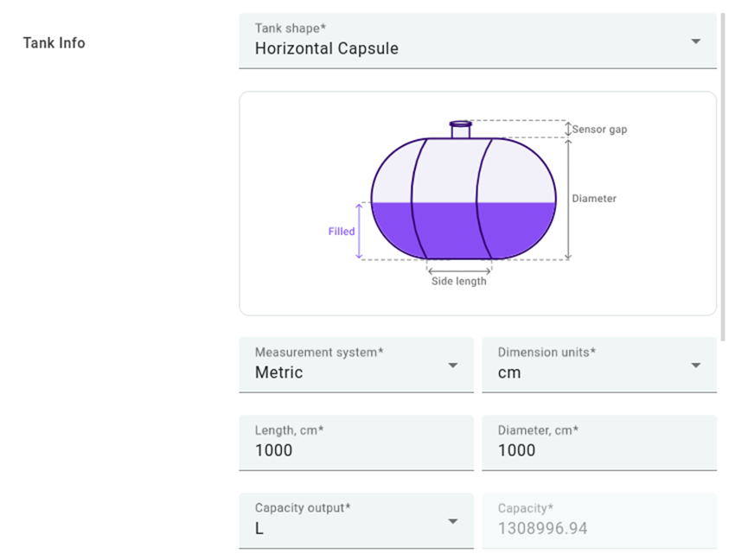The image size is (748, 560).
Task: Click the Side length horizontal arrow
Action: (x=458, y=270)
